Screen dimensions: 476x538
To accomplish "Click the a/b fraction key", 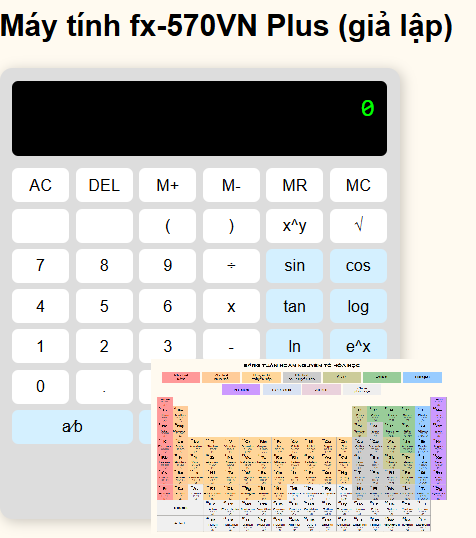I will point(72,427).
